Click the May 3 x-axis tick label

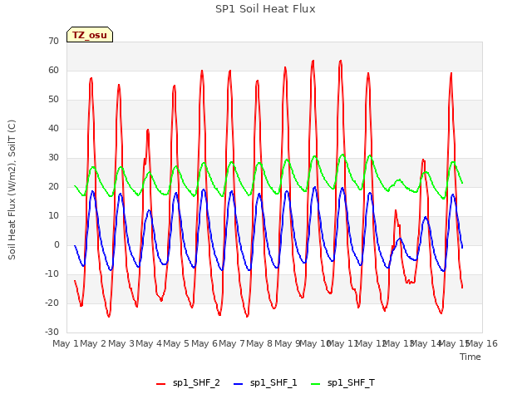pyautogui.click(x=121, y=343)
